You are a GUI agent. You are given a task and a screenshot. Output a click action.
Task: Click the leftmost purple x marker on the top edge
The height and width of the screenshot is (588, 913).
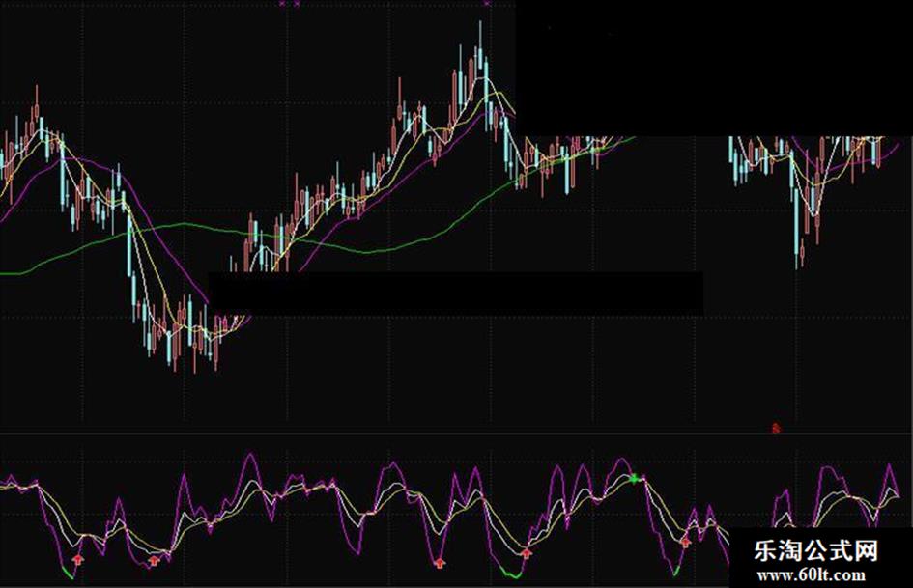(282, 4)
